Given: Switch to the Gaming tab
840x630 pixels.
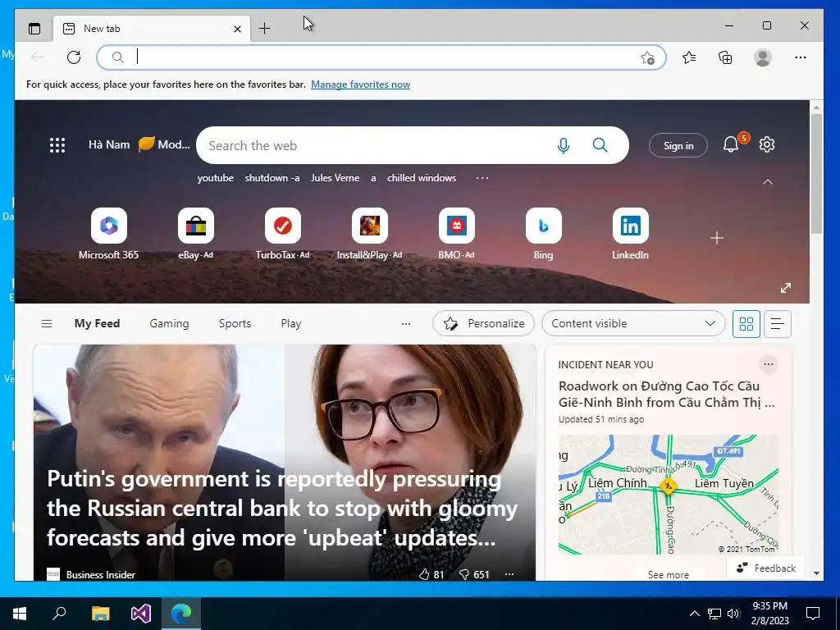Looking at the screenshot, I should click(169, 323).
